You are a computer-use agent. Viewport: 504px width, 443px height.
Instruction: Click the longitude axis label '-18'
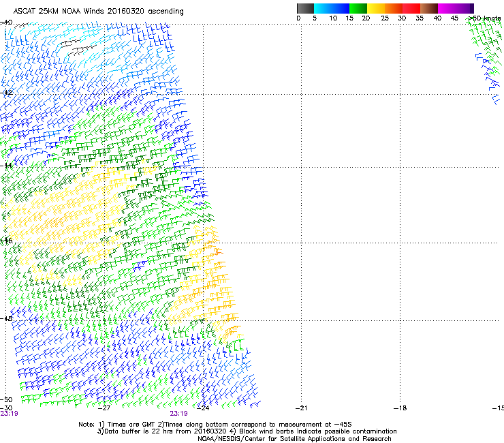point(400,408)
